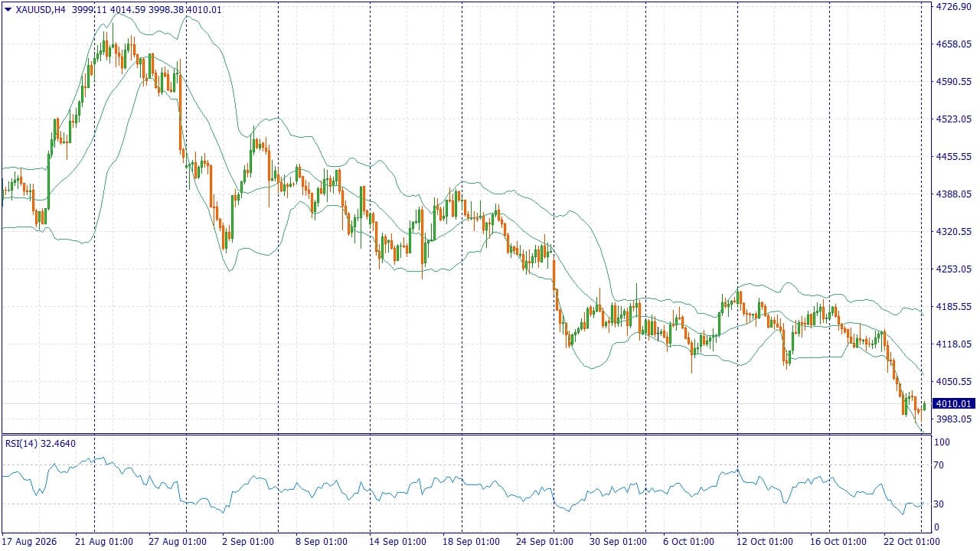This screenshot has height=551, width=980.
Task: Click the 4658.05 price axis label
Action: point(953,44)
